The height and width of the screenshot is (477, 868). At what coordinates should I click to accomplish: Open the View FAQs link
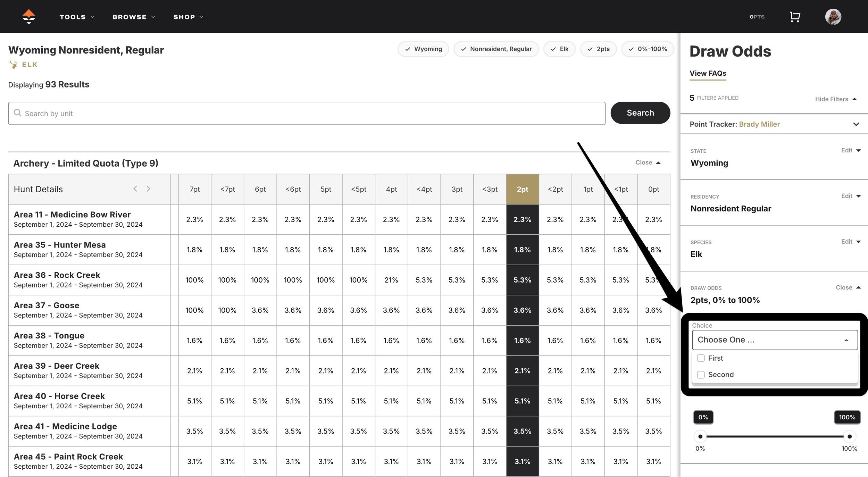point(708,73)
